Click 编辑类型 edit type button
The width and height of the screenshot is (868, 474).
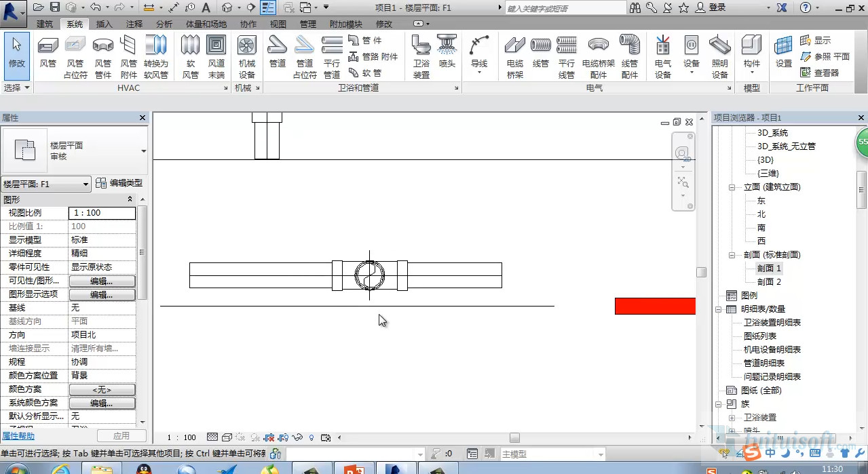pos(119,183)
